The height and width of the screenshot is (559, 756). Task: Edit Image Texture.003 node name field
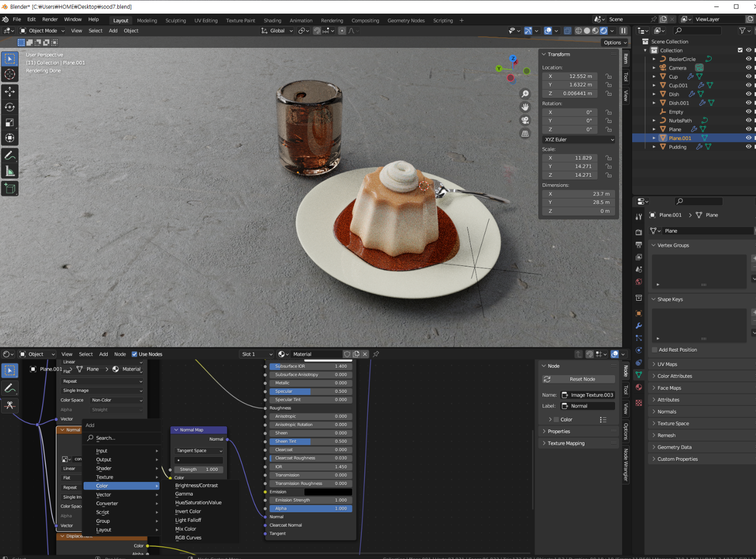click(x=588, y=395)
